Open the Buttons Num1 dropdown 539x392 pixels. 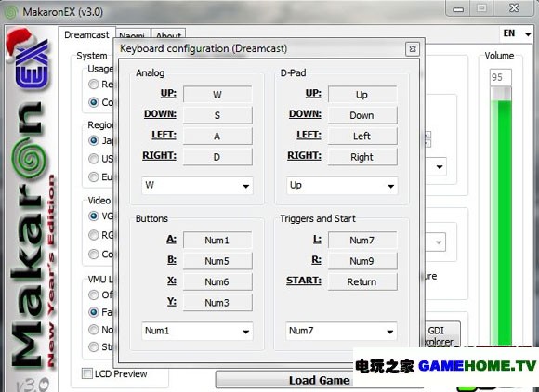197,332
